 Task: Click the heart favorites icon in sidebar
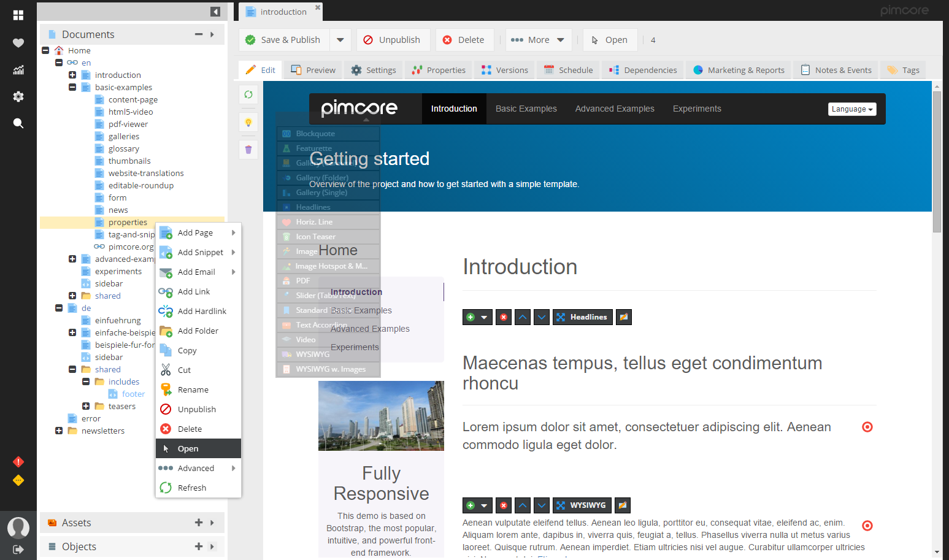coord(18,43)
